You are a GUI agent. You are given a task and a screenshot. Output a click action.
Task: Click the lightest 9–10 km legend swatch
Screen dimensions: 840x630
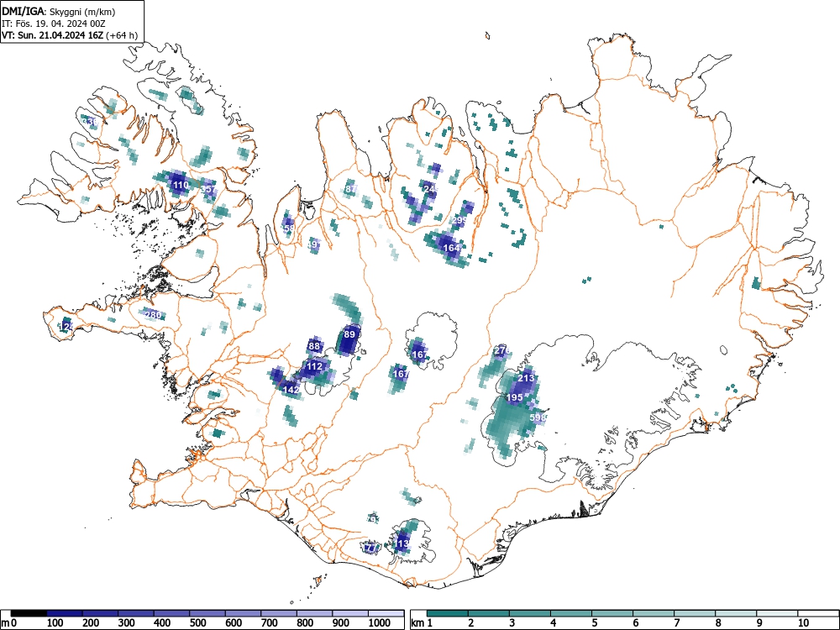pos(777,613)
